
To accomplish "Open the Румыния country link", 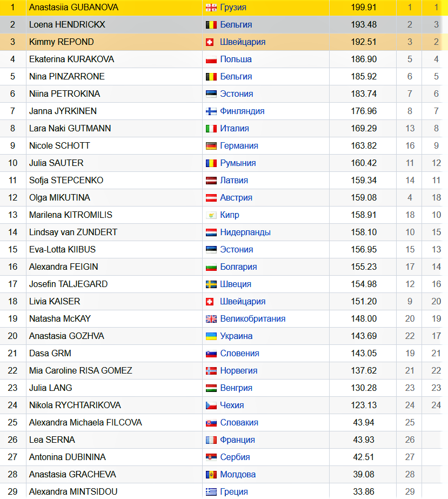I will tap(238, 163).
